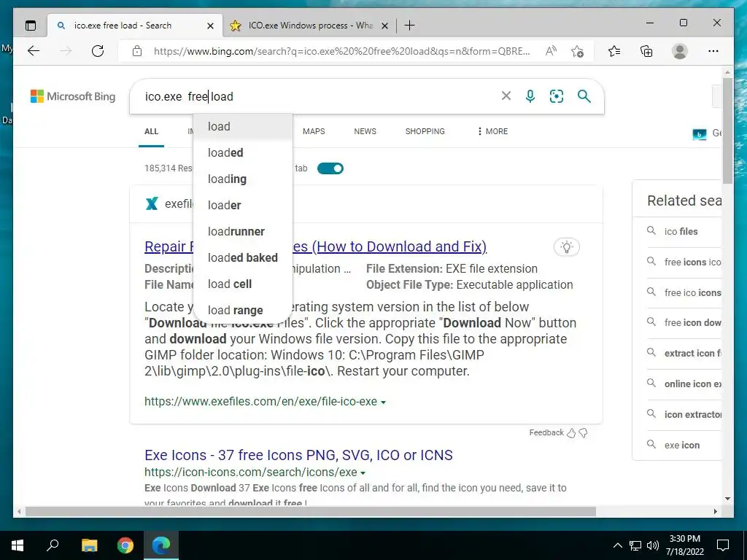
Task: Open Windows Start menu
Action: coord(18,545)
